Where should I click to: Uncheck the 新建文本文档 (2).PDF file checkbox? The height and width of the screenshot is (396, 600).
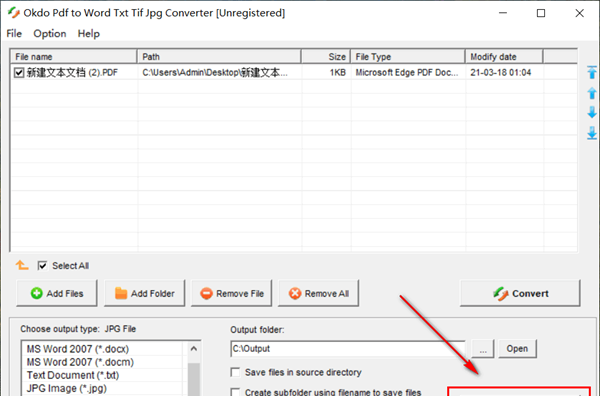[19, 72]
